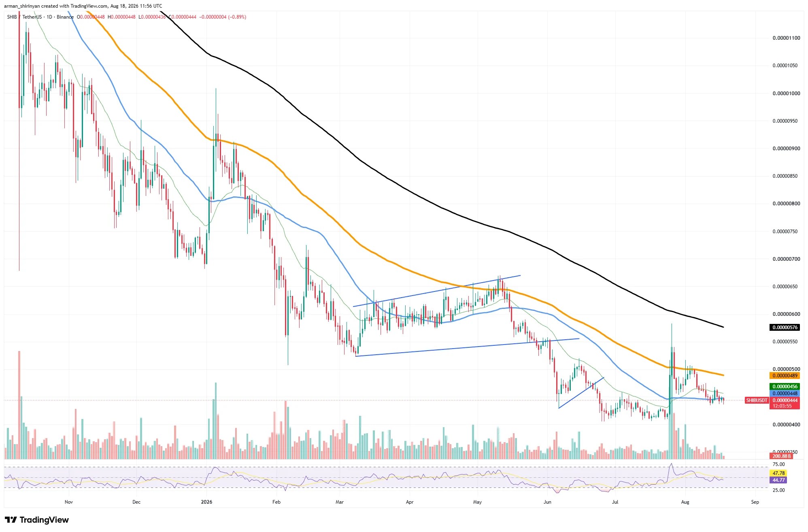Select the green 0.00000456 price label
Viewport: 808px width, 532px height.
tap(785, 387)
